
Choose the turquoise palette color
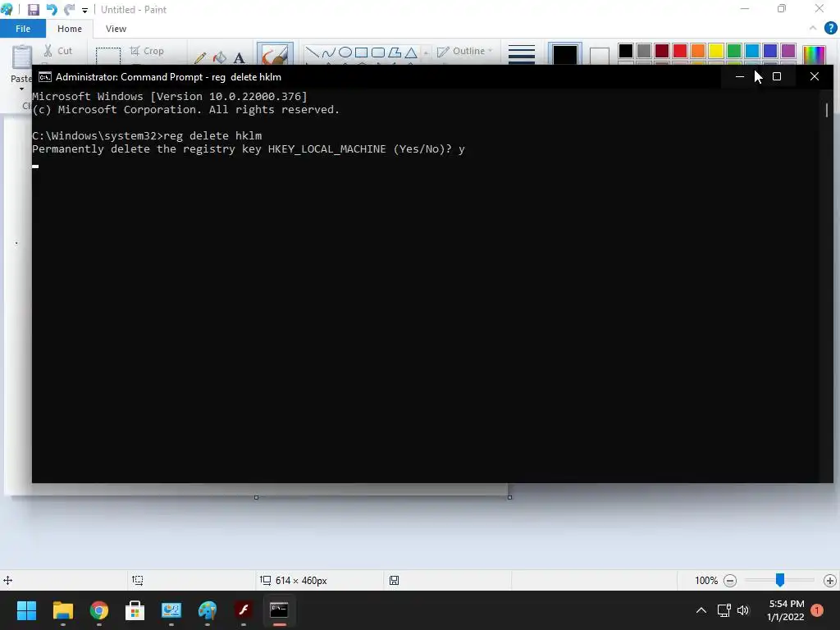point(752,51)
